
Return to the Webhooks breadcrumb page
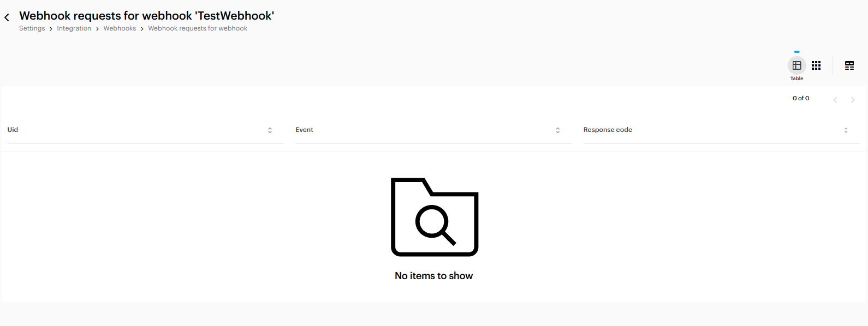(120, 28)
